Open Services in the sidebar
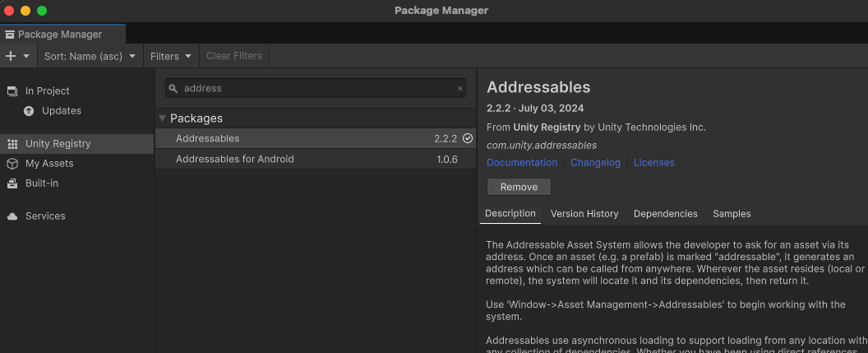 [x=45, y=216]
